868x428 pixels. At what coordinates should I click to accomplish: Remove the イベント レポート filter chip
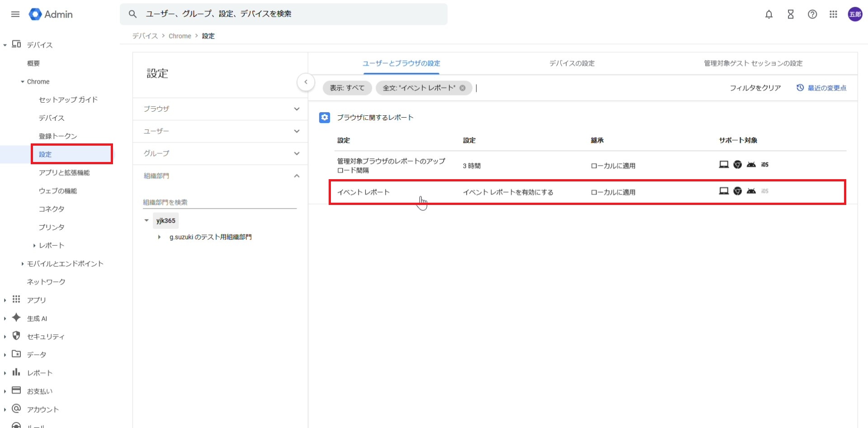tap(462, 88)
